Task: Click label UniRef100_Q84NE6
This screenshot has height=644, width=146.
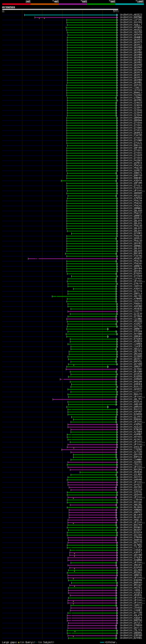Action: [131, 37]
